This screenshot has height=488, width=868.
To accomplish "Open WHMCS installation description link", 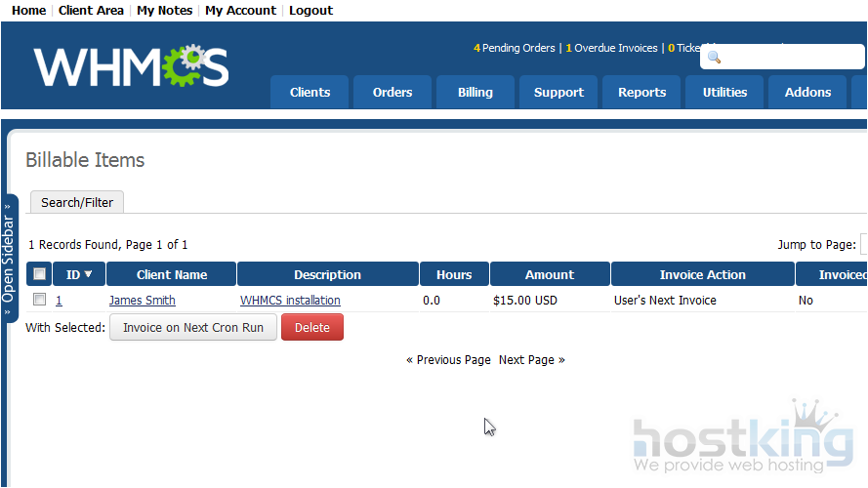I will 290,301.
